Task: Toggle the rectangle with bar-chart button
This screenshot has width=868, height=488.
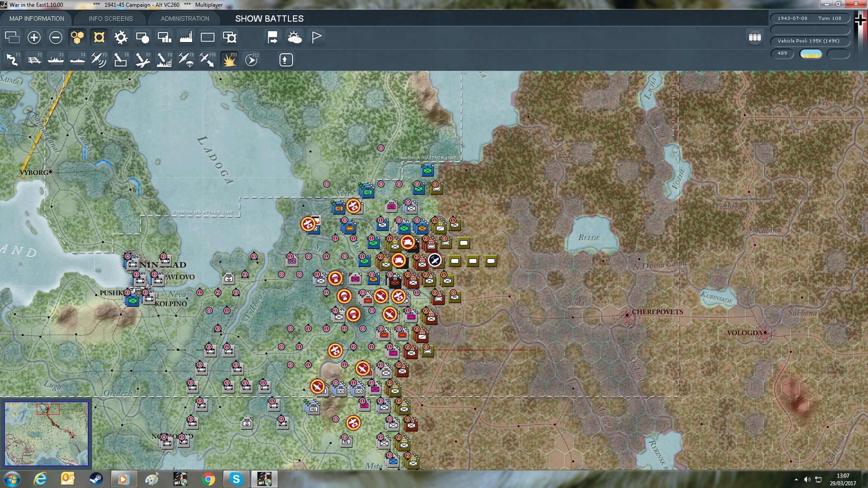Action: (x=164, y=37)
